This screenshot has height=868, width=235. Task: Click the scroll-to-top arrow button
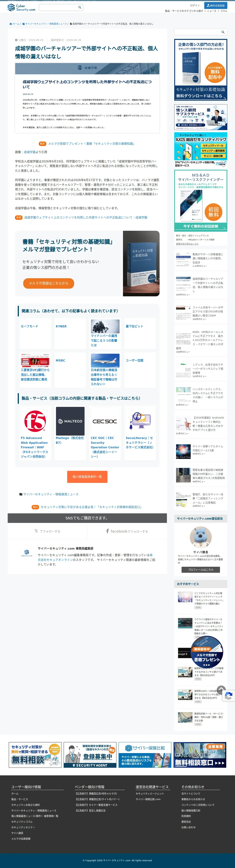(x=221, y=690)
